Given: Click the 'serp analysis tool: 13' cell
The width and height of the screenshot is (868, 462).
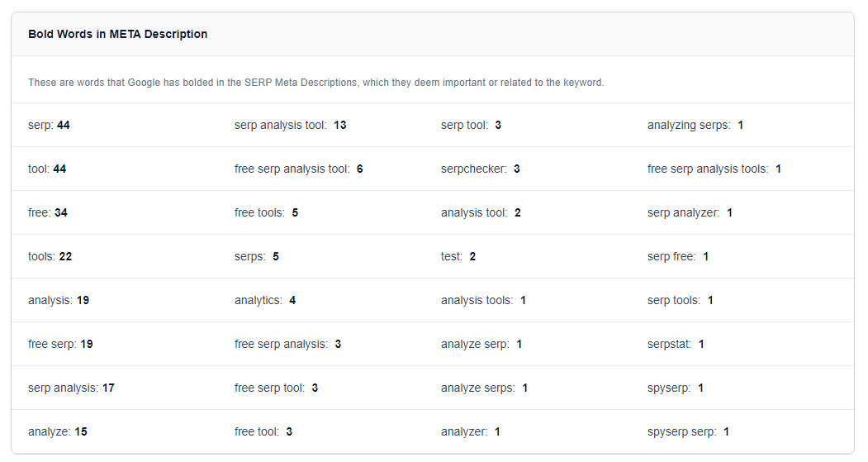Looking at the screenshot, I should pos(290,125).
